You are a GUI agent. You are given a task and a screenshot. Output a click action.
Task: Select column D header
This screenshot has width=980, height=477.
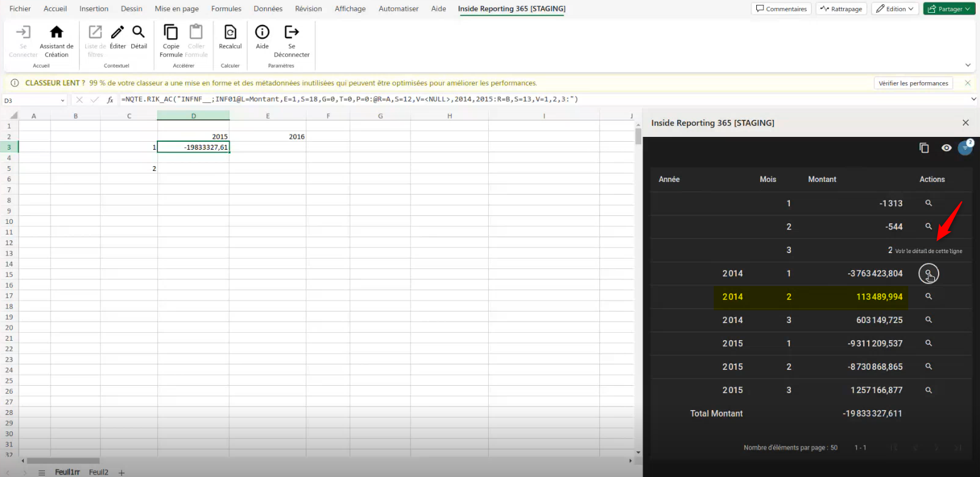click(193, 116)
